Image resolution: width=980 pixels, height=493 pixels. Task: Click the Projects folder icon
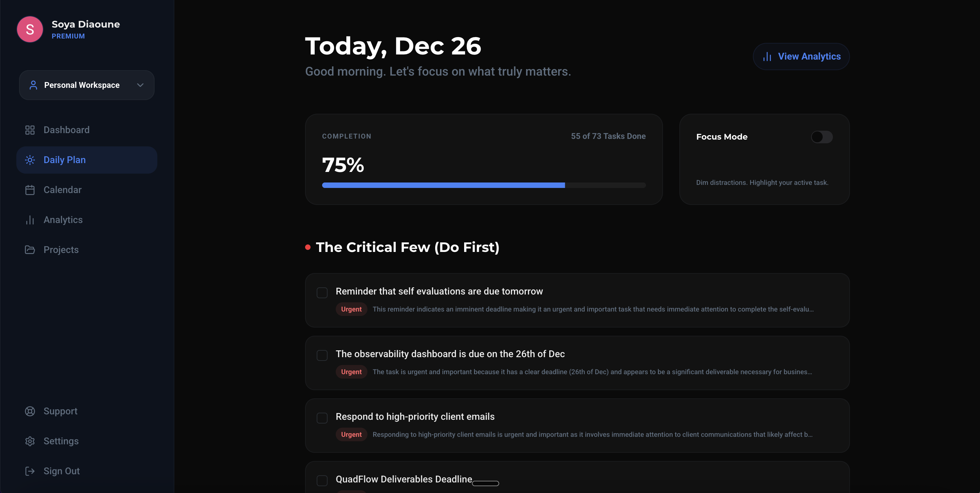pyautogui.click(x=30, y=250)
